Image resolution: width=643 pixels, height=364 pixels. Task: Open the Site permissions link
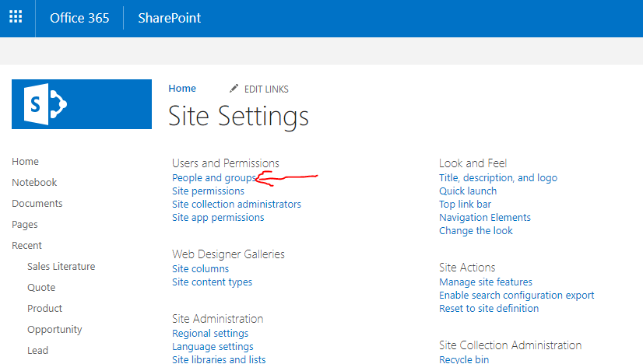click(x=208, y=191)
